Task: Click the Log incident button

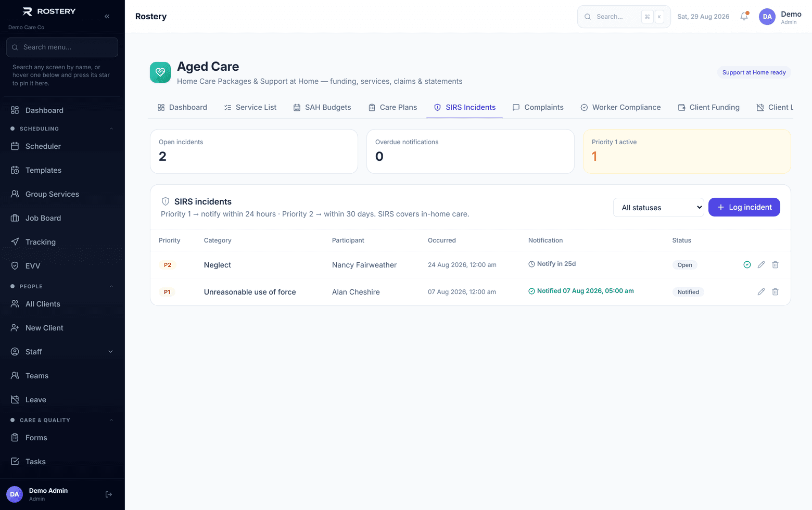Action: point(744,207)
